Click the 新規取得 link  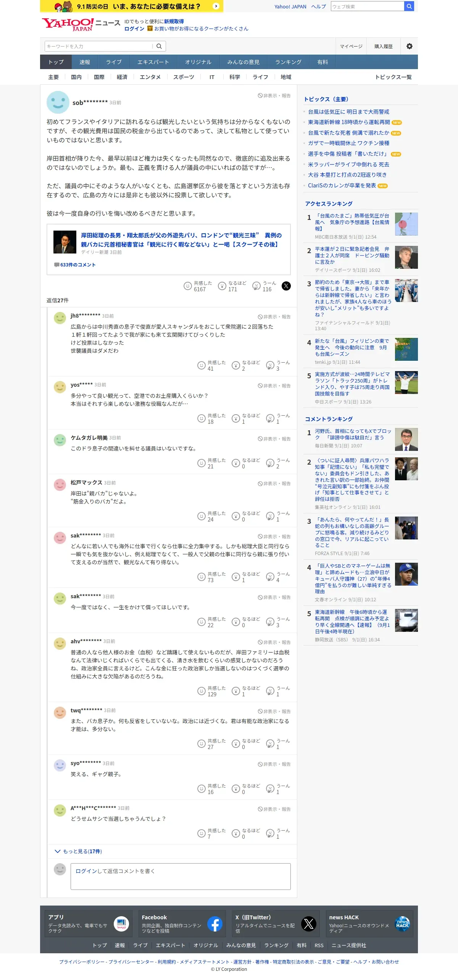point(174,21)
